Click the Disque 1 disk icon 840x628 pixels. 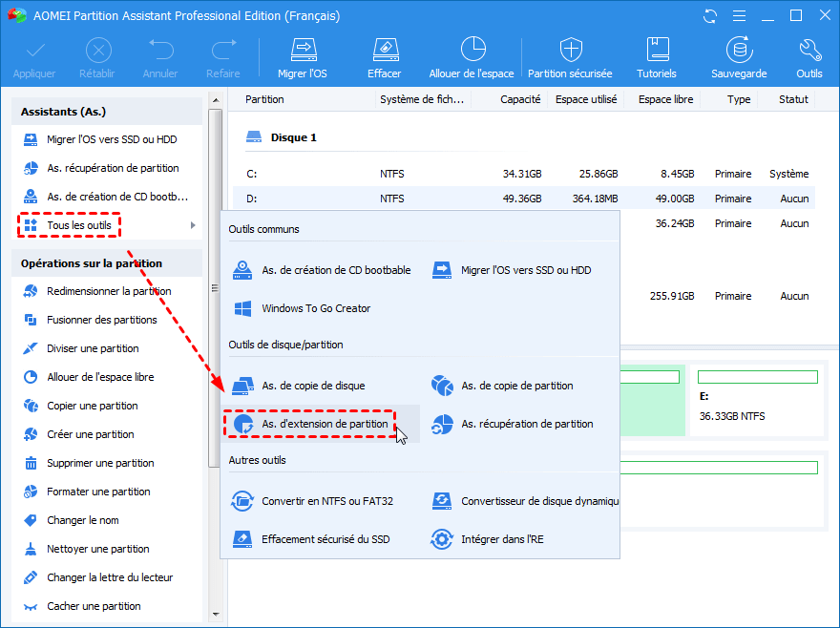click(253, 137)
